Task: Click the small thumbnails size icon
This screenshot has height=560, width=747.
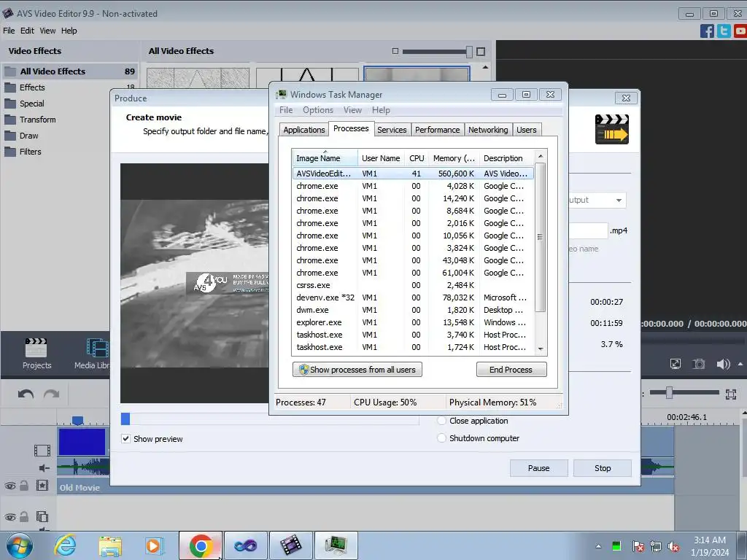Action: coord(395,51)
